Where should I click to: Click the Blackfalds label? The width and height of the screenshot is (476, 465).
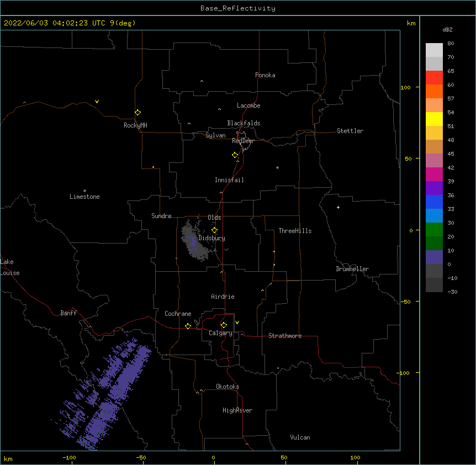click(x=244, y=123)
